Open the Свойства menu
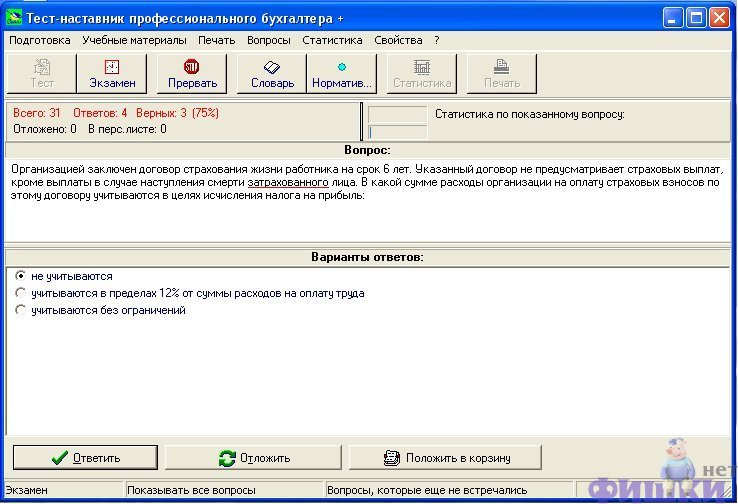 398,40
